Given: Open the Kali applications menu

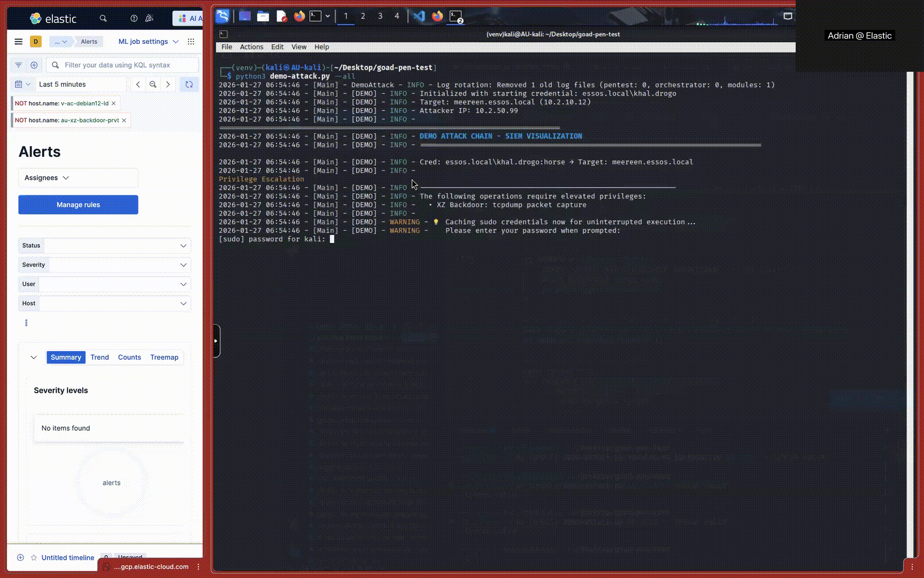Looking at the screenshot, I should 223,17.
